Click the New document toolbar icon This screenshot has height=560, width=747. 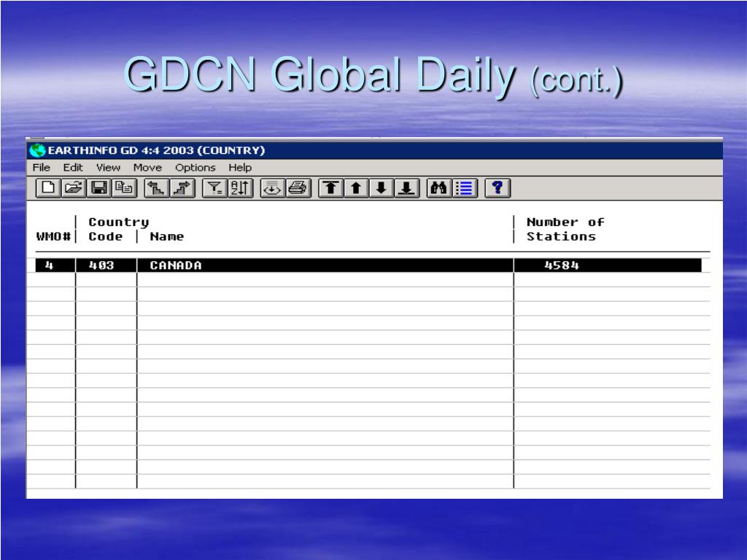(x=49, y=187)
